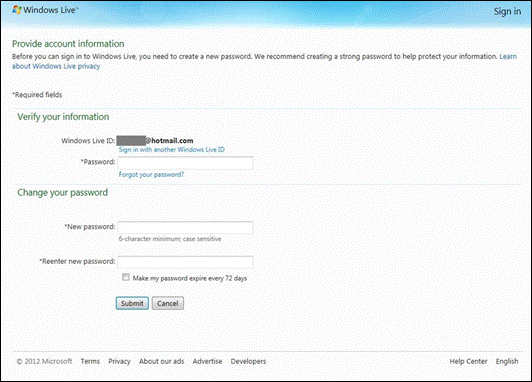The height and width of the screenshot is (382, 532).
Task: Open the About our ads link
Action: [x=162, y=361]
